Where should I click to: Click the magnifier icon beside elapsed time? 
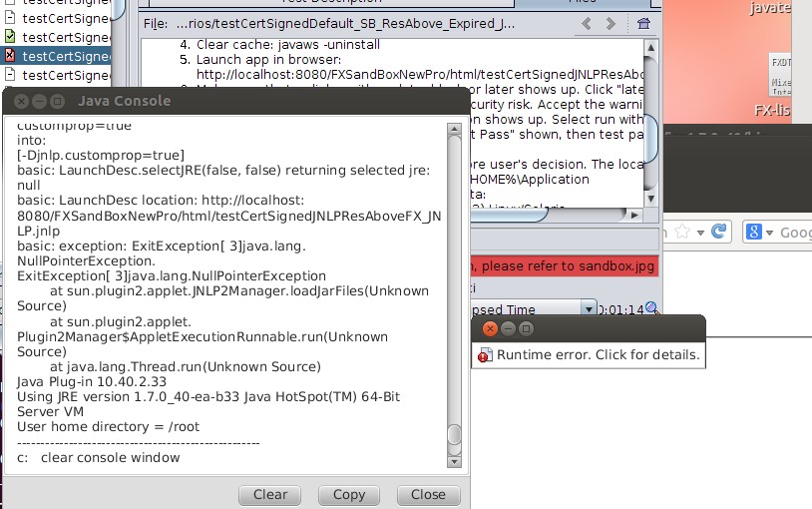coord(651,308)
